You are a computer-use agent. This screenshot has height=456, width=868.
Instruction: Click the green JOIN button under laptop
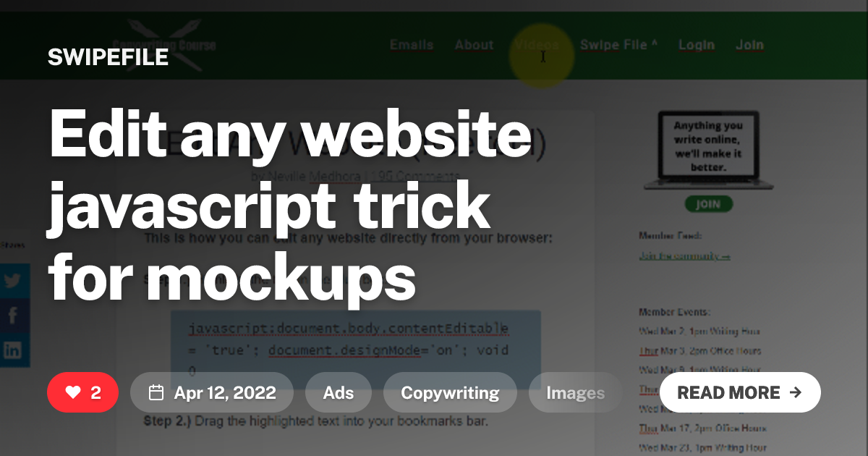pos(708,204)
